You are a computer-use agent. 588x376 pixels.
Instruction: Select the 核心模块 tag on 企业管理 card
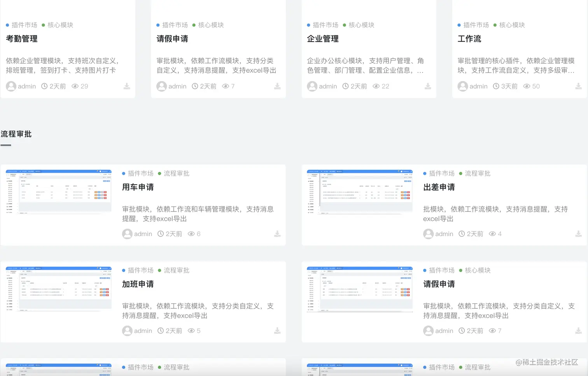pyautogui.click(x=362, y=25)
